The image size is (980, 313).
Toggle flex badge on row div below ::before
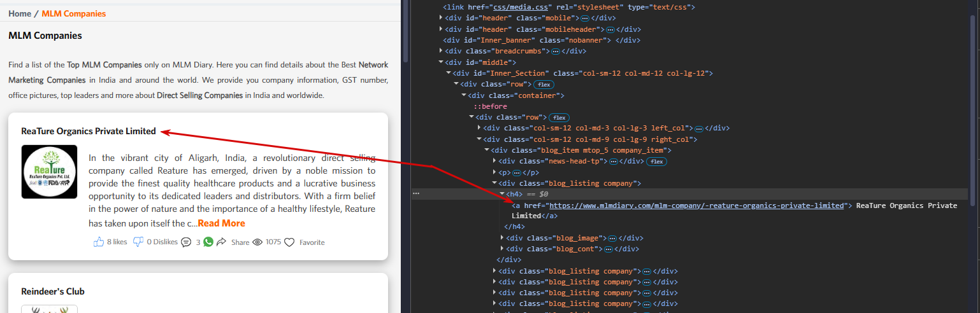pyautogui.click(x=559, y=118)
